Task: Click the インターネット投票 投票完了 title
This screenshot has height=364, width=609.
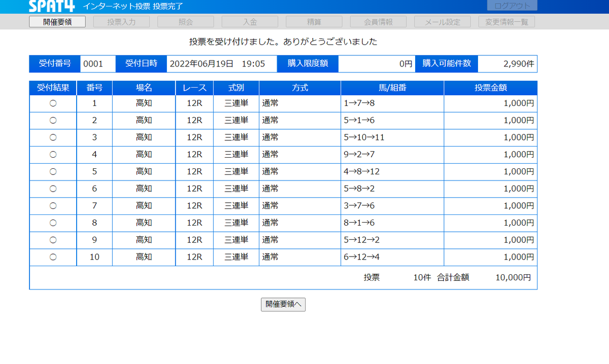Action: 132,7
